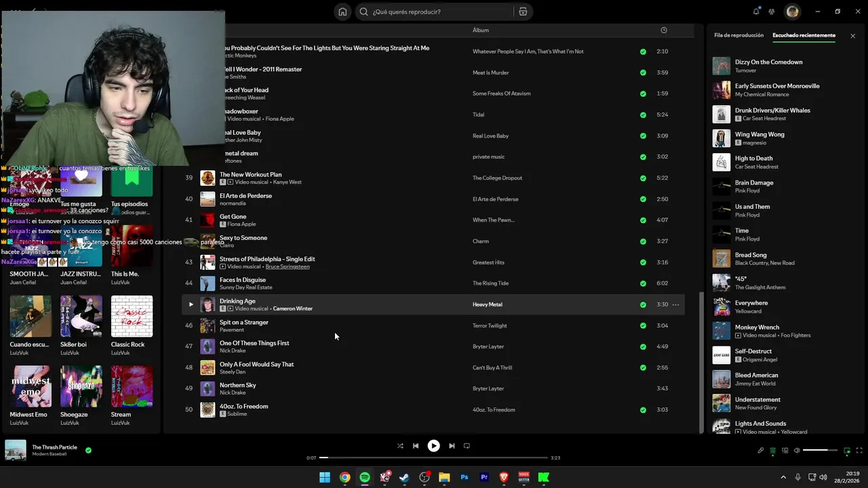Seek along the song progress bar

click(x=433, y=457)
